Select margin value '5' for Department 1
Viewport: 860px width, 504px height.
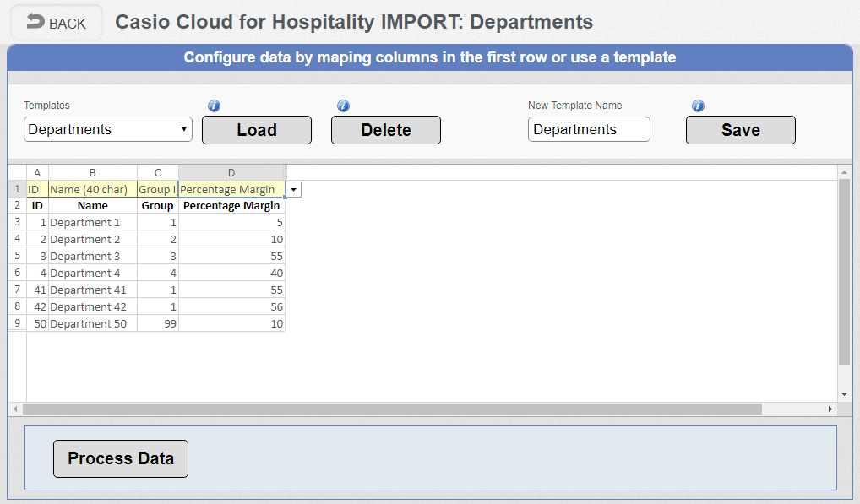point(231,222)
